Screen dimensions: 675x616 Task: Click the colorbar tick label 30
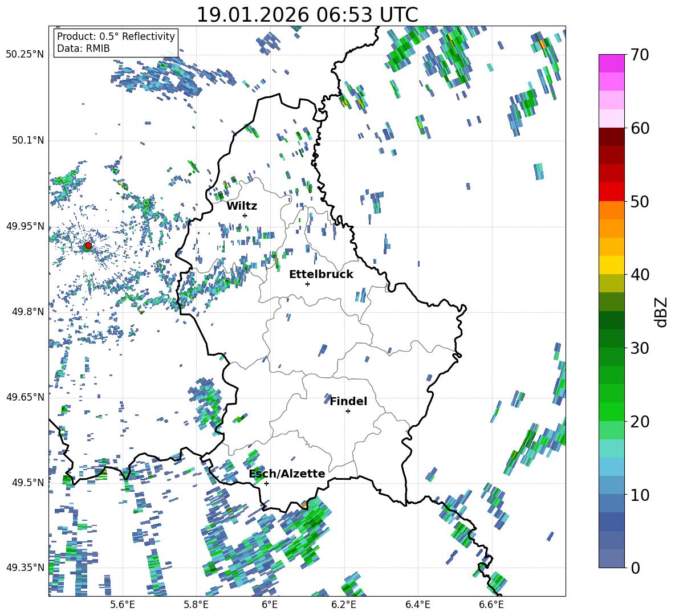[x=640, y=348]
